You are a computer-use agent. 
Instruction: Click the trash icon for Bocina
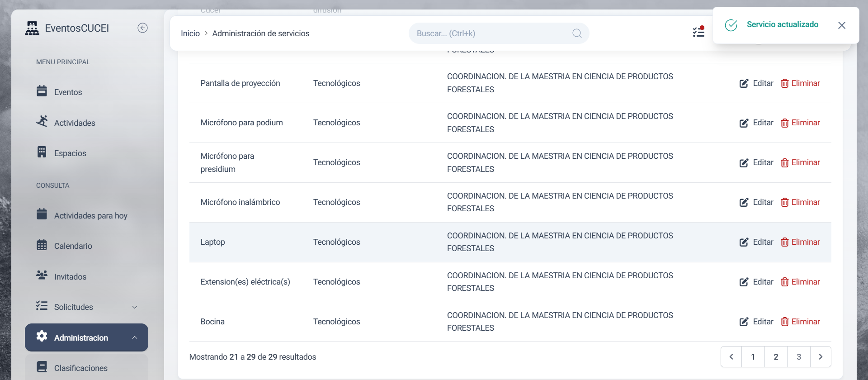(x=785, y=322)
